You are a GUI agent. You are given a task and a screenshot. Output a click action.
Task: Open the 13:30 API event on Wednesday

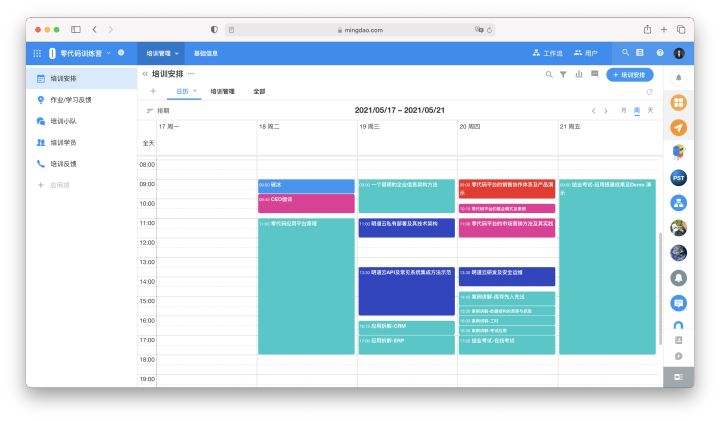coord(406,291)
